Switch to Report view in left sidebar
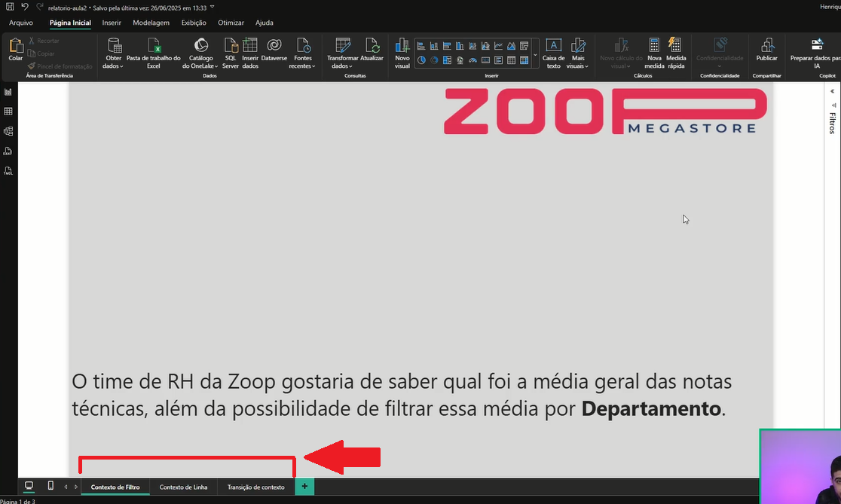Image resolution: width=841 pixels, height=504 pixels. [x=8, y=92]
